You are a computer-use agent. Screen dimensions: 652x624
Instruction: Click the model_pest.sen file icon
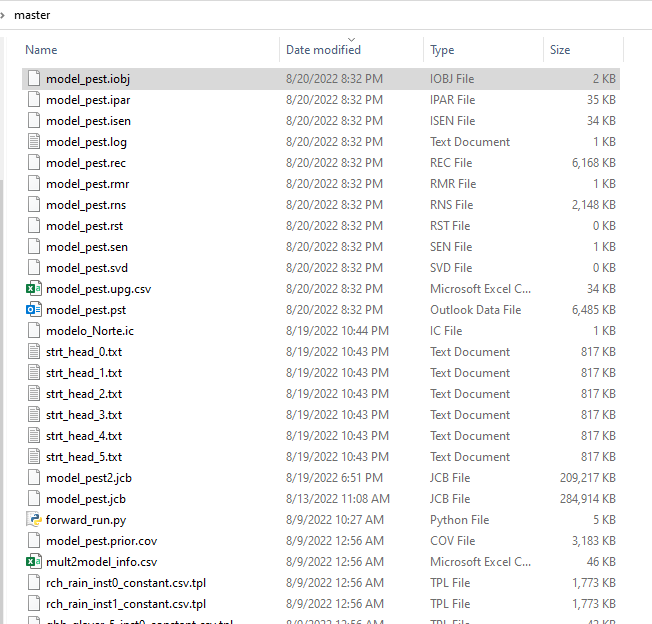pyautogui.click(x=34, y=247)
